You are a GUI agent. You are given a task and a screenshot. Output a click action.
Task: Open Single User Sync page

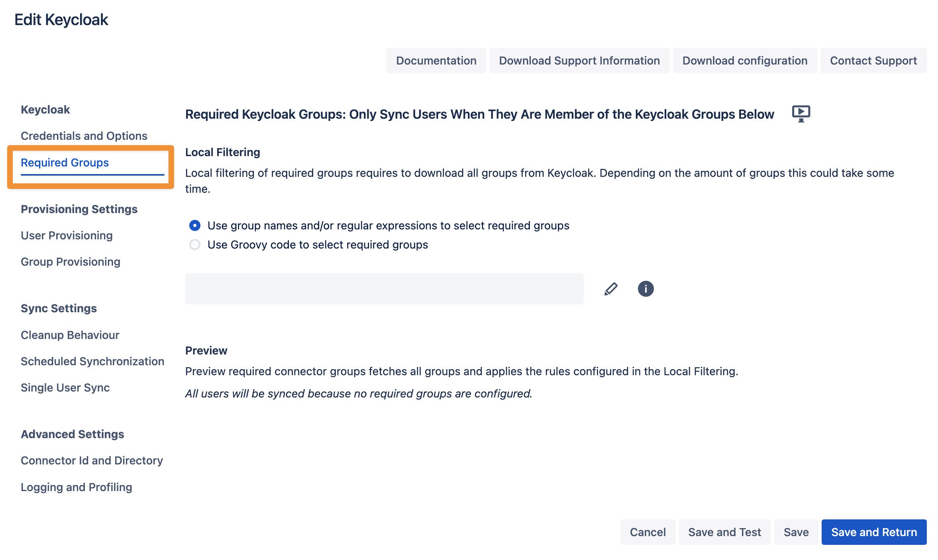pyautogui.click(x=65, y=388)
